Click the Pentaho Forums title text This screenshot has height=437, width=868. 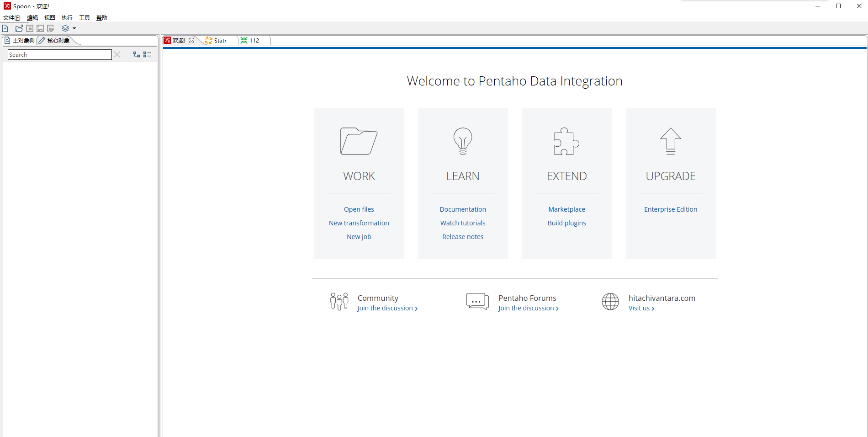coord(528,298)
